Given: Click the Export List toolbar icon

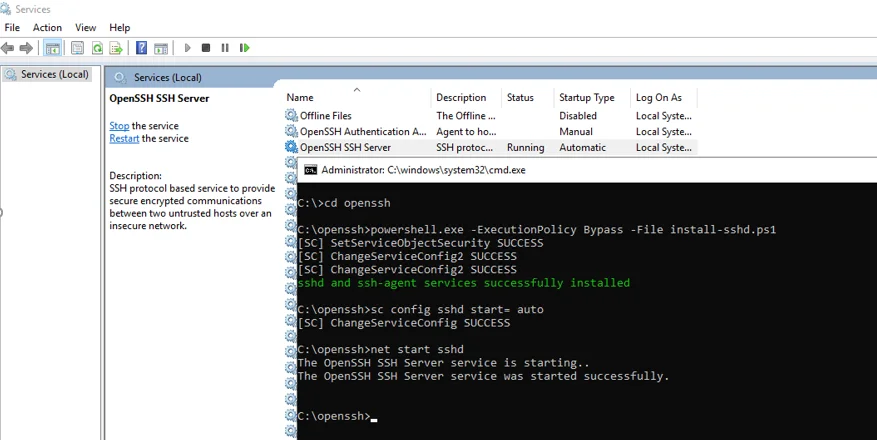Looking at the screenshot, I should [116, 48].
